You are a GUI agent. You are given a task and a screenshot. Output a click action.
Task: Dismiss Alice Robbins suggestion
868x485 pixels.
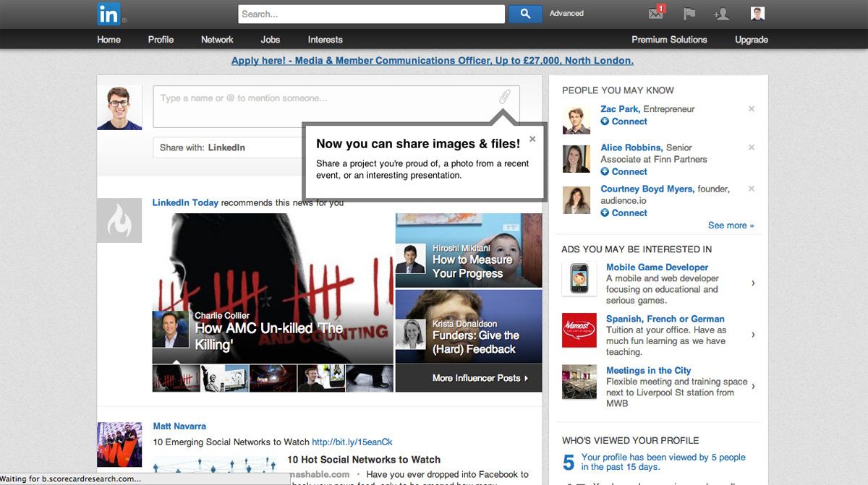pos(752,147)
